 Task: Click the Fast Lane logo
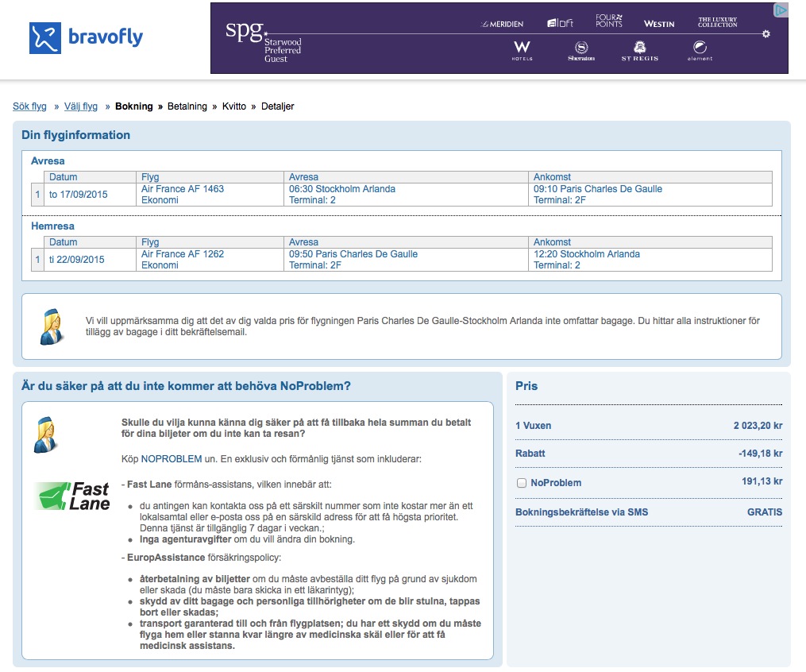(73, 496)
